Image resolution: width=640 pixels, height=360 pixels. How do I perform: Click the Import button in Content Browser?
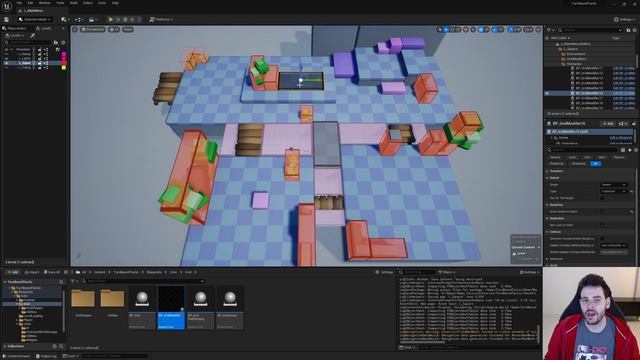[x=31, y=272]
